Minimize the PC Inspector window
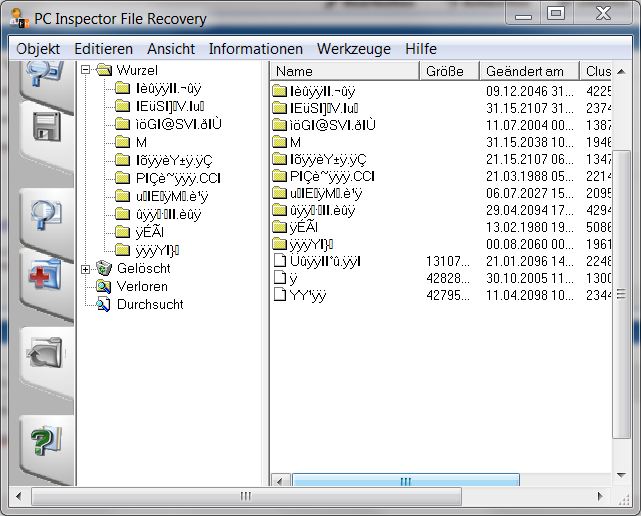 click(523, 15)
